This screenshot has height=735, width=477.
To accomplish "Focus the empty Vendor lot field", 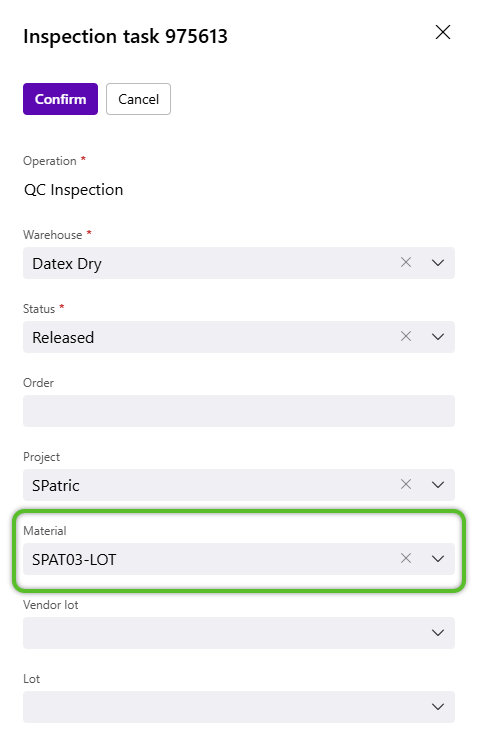I will (x=225, y=633).
